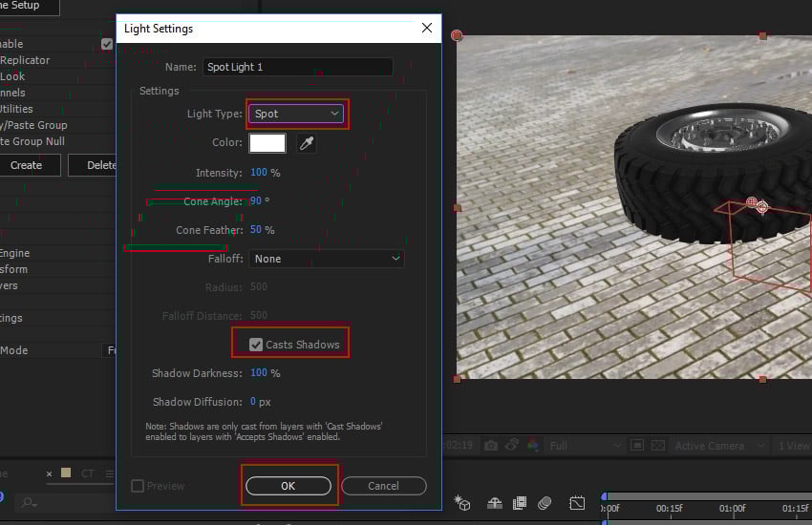The width and height of the screenshot is (812, 525).
Task: Click the Name field Spot Light 1
Action: pos(298,67)
